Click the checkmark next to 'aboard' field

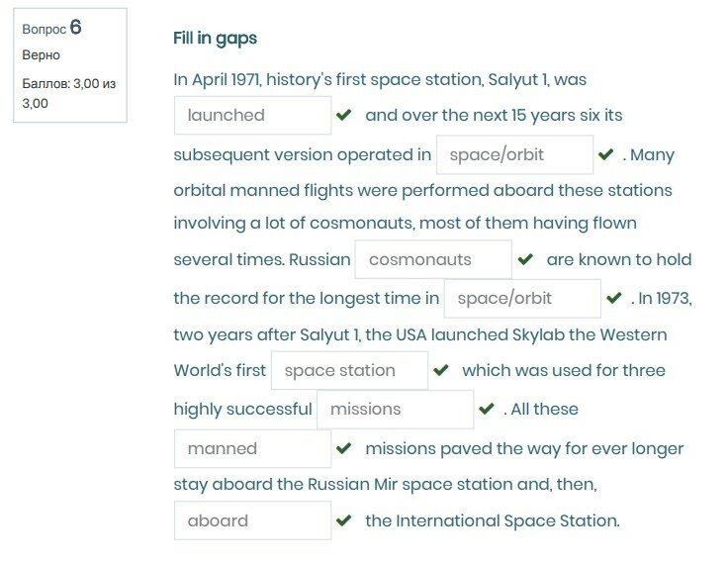[x=344, y=520]
